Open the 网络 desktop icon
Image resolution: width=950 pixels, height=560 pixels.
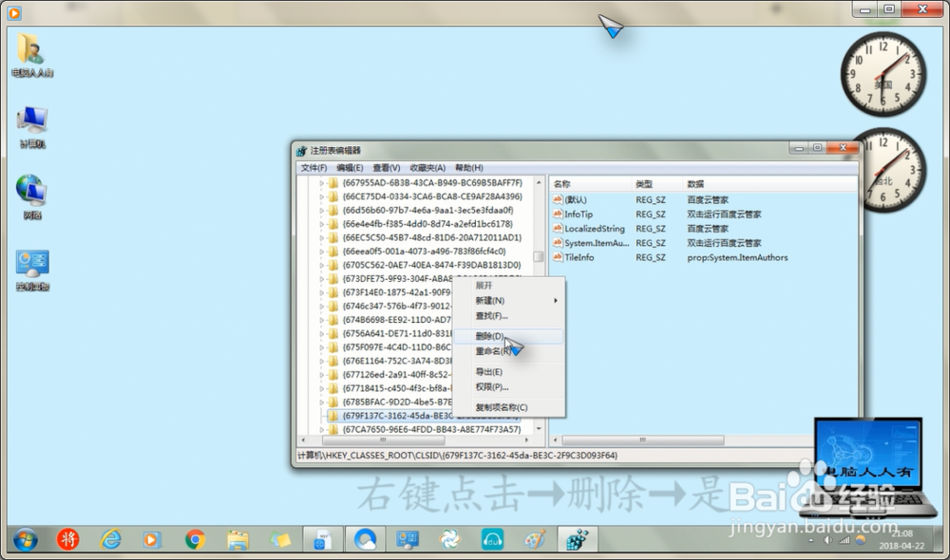click(32, 196)
